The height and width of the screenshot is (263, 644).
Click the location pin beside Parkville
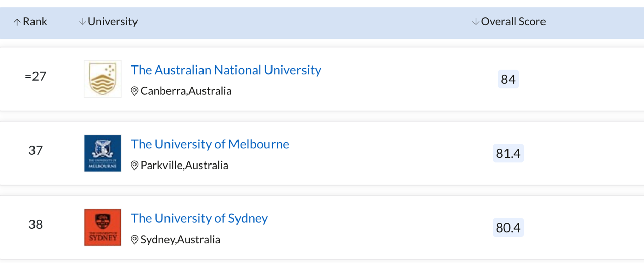pos(134,166)
